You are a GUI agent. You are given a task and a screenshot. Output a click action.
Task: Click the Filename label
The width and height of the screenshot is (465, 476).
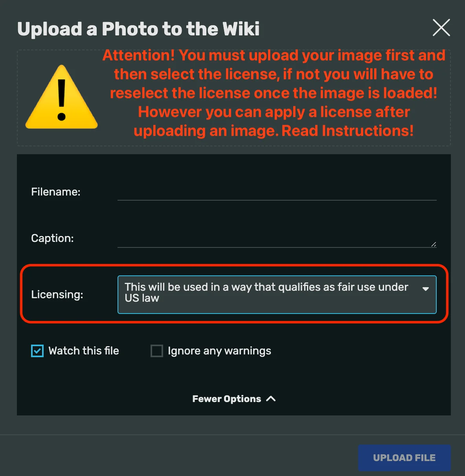pos(56,192)
